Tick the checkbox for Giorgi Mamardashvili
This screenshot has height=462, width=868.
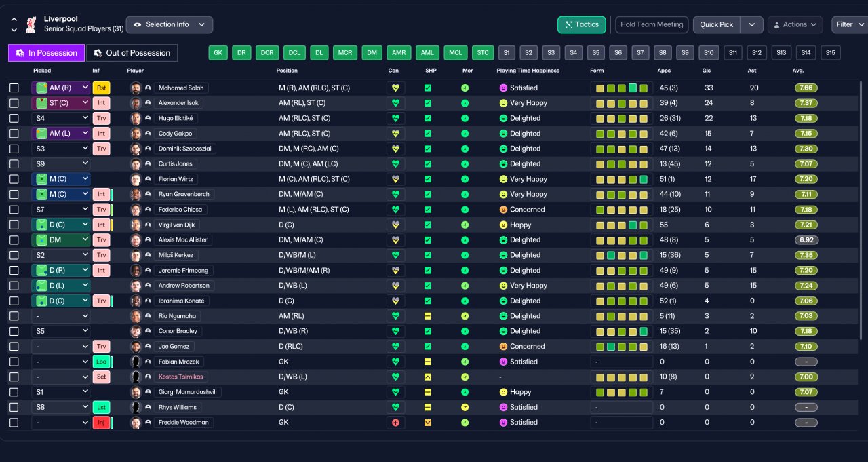[14, 392]
